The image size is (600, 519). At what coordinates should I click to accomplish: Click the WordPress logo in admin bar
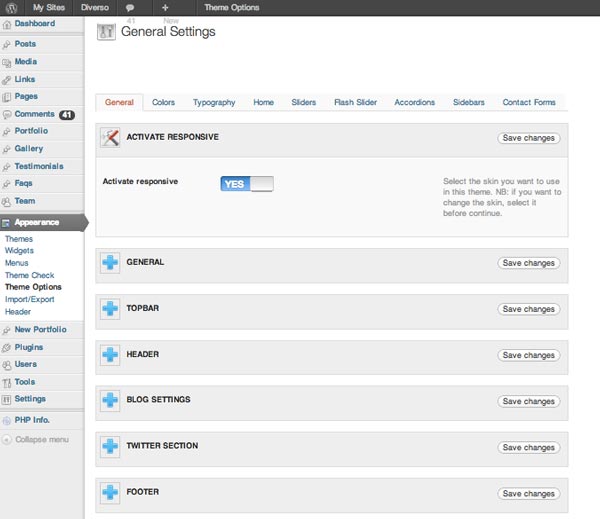tap(12, 7)
